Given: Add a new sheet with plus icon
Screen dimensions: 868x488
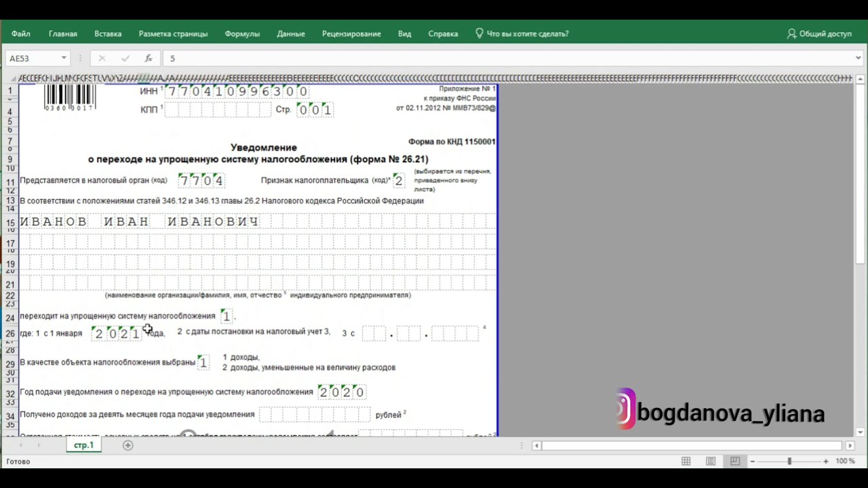Looking at the screenshot, I should [127, 445].
